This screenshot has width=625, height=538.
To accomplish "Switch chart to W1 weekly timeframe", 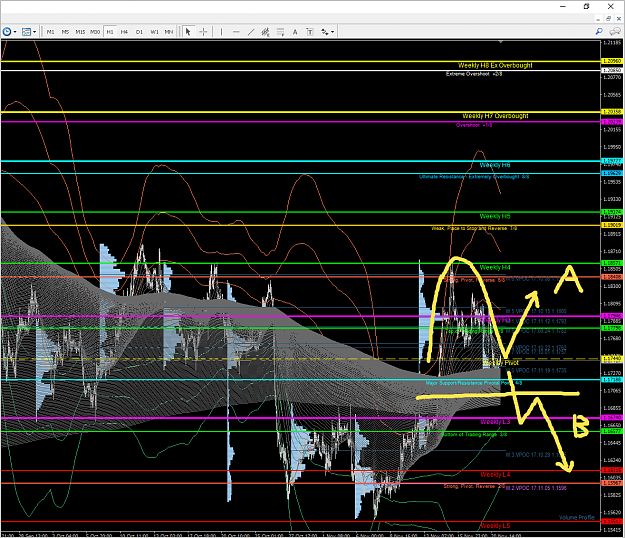I will [154, 31].
